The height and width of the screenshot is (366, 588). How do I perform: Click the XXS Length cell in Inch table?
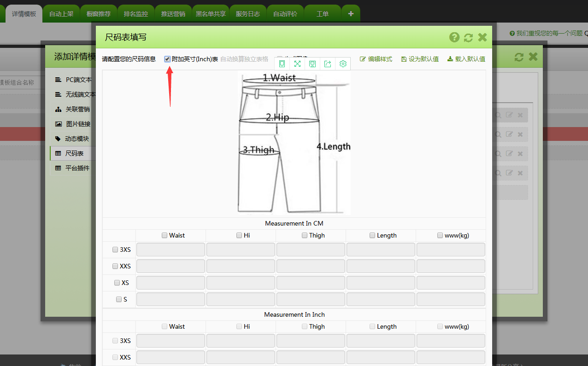381,357
